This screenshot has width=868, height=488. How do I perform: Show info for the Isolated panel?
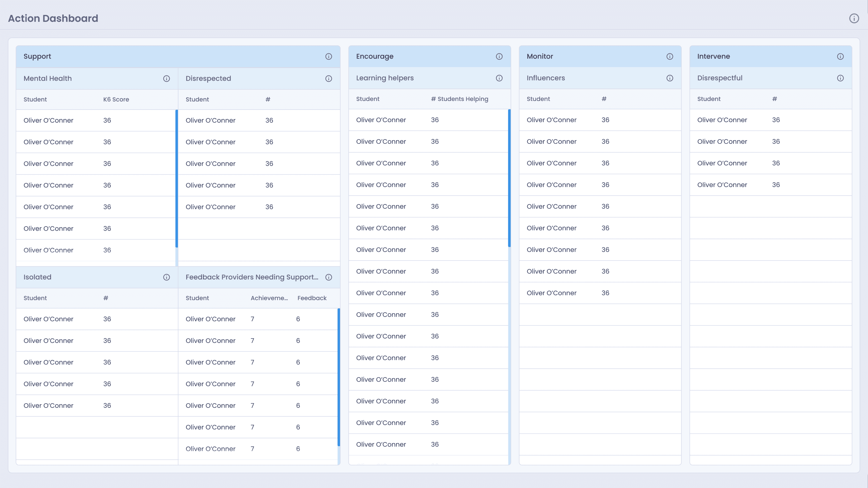166,277
